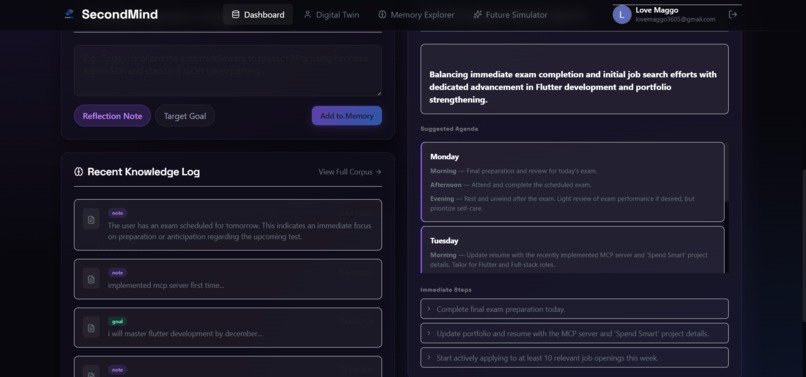Click the SecondMind logo icon

point(69,14)
